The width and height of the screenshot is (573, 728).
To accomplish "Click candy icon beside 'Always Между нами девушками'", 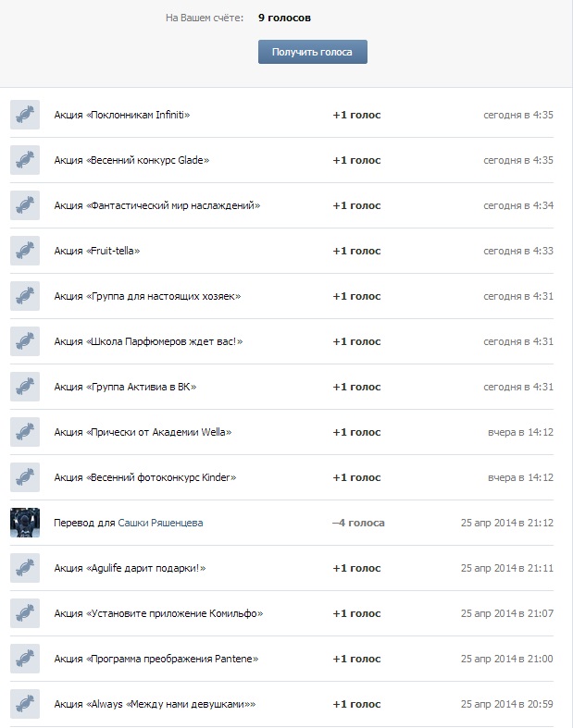I will click(x=25, y=704).
